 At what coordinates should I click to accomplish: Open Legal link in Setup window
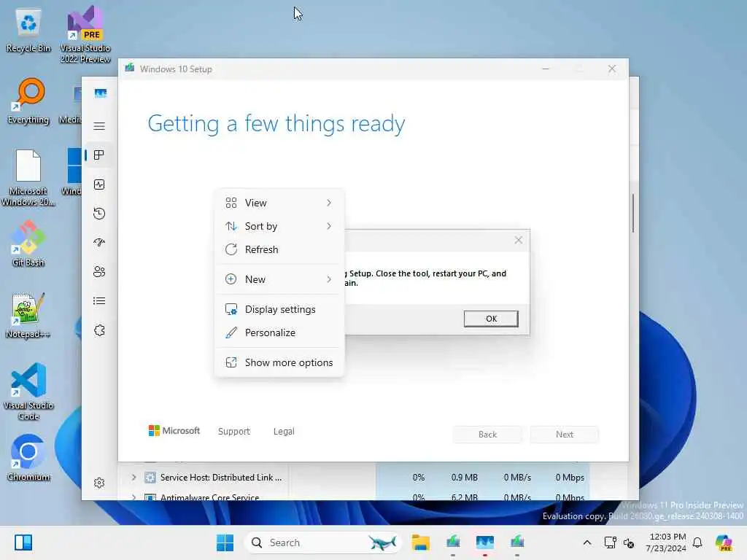click(284, 432)
